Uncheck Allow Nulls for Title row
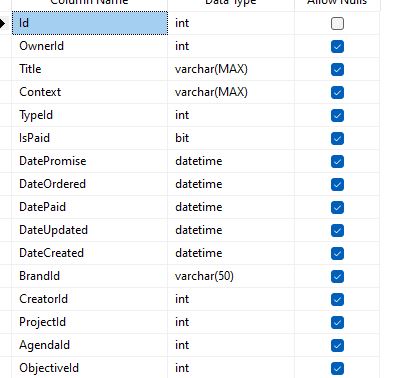Image resolution: width=400 pixels, height=378 pixels. click(x=337, y=69)
